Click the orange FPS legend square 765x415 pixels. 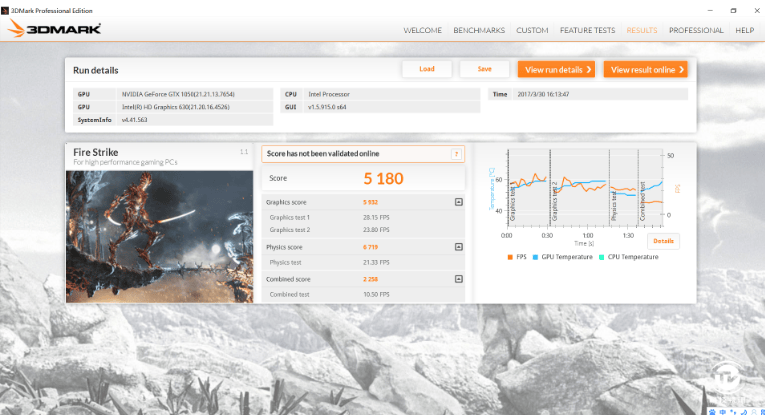pos(510,257)
